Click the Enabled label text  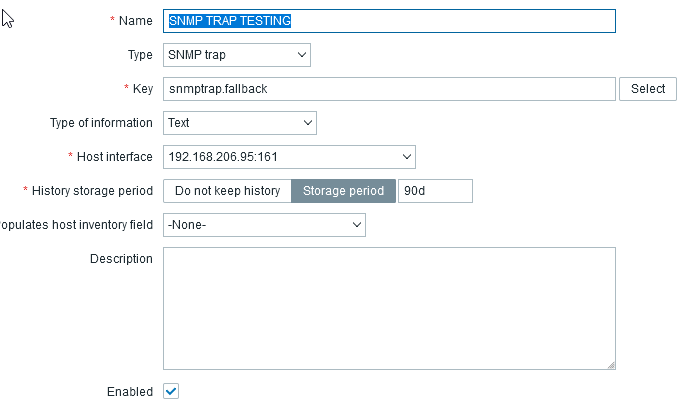130,392
